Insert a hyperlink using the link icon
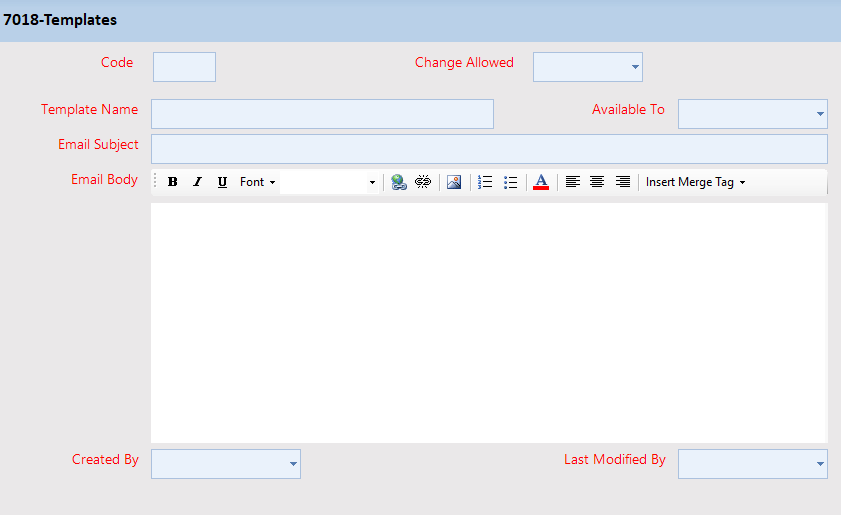Image resolution: width=841 pixels, height=515 pixels. click(398, 182)
